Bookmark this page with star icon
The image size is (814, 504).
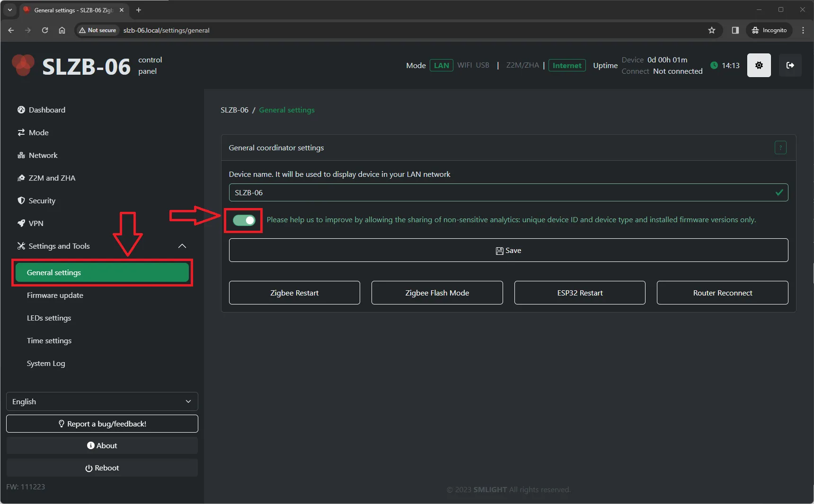click(x=711, y=30)
